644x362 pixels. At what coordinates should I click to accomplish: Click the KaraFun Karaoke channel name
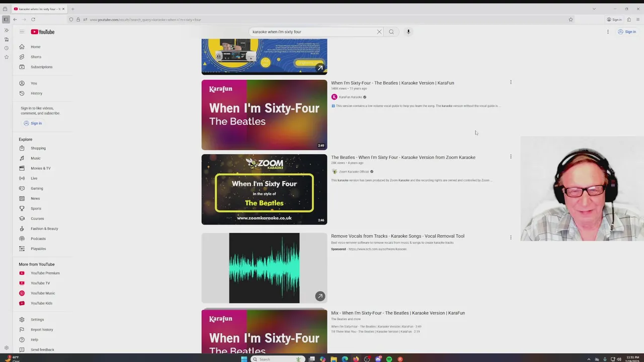click(x=351, y=97)
